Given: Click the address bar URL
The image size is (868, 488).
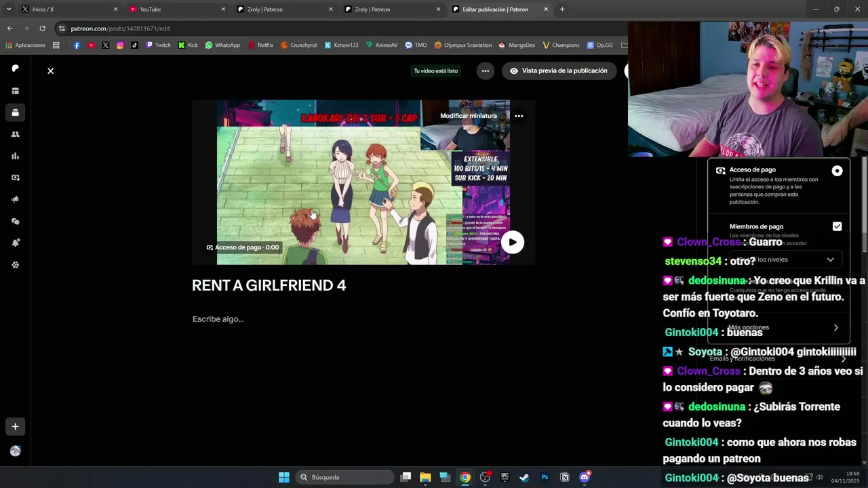Looking at the screenshot, I should coord(120,28).
